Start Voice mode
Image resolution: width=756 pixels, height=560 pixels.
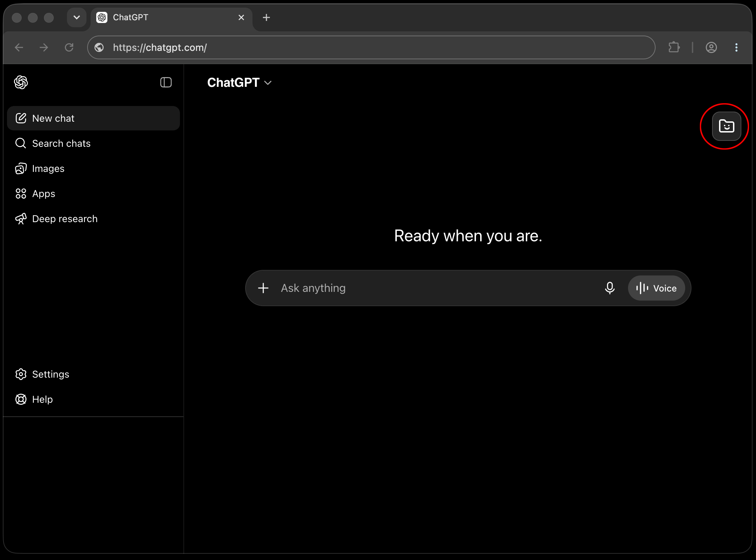click(x=656, y=288)
